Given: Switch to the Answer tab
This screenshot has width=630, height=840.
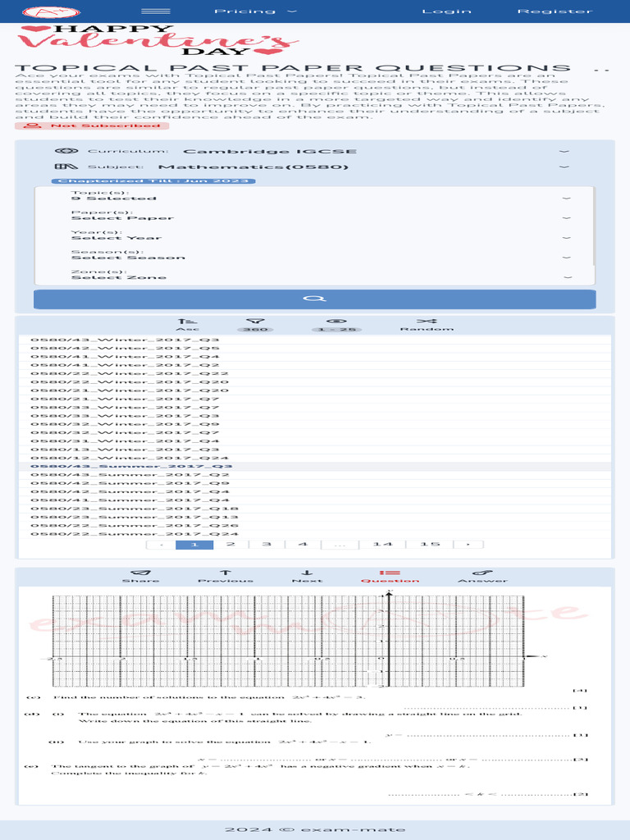Looking at the screenshot, I should [482, 577].
